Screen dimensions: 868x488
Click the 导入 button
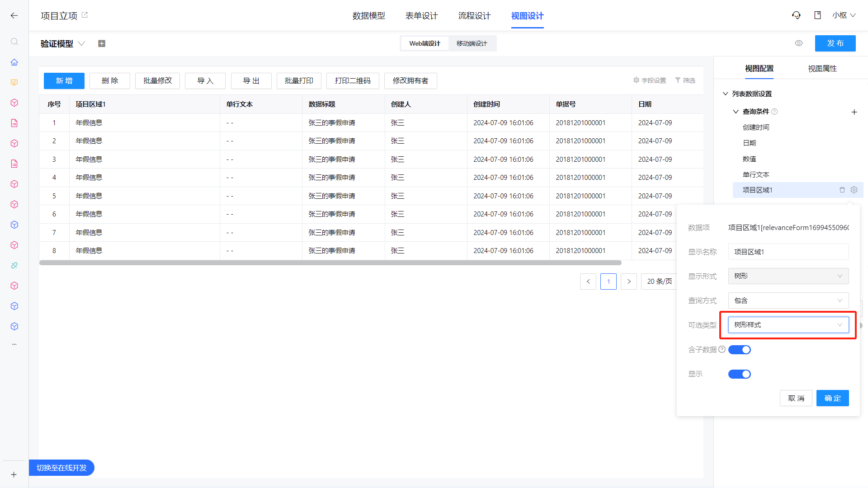coord(205,81)
